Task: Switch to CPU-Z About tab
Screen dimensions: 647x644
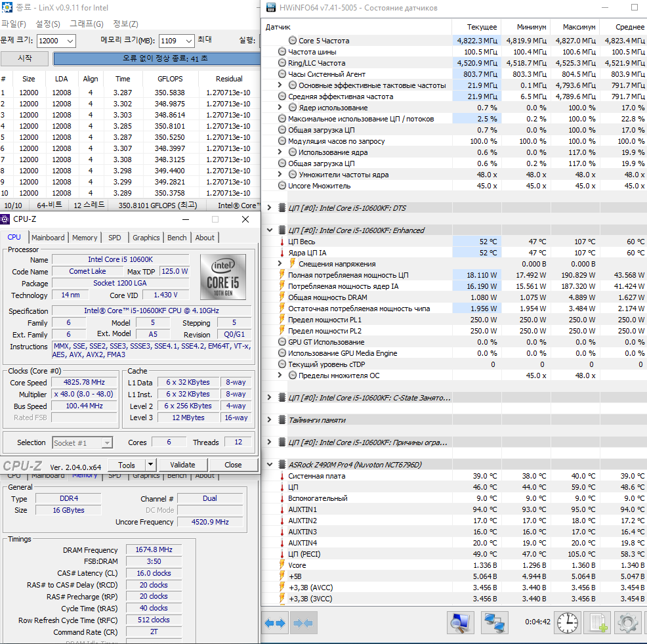Action: 205,238
